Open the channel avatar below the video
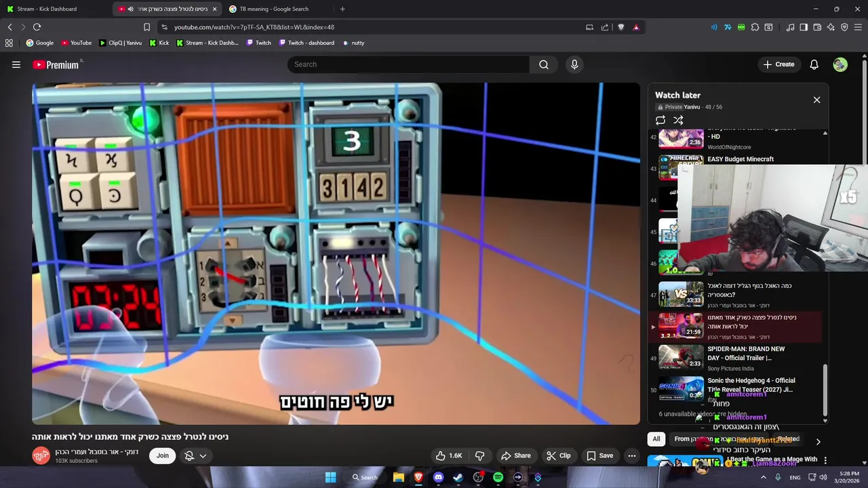The image size is (868, 488). 41,455
